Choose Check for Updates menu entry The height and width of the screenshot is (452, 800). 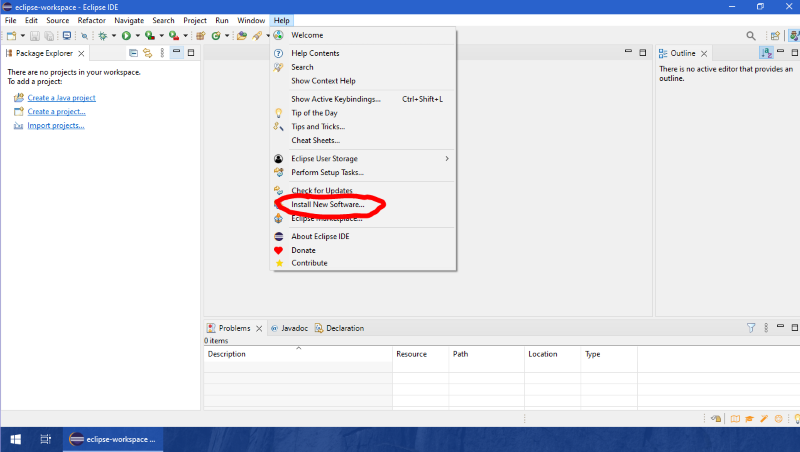click(363, 190)
